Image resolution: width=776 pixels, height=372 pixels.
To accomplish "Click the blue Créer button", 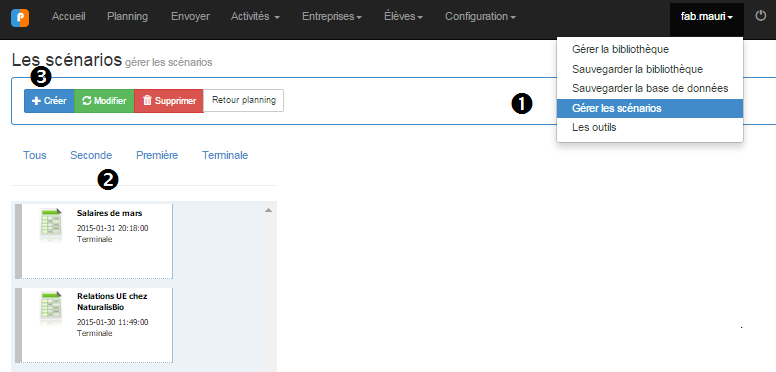I will [49, 101].
